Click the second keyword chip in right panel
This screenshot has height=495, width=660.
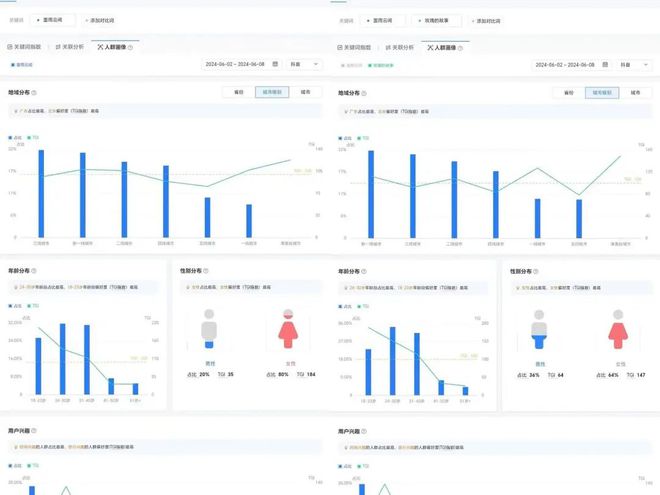click(436, 20)
